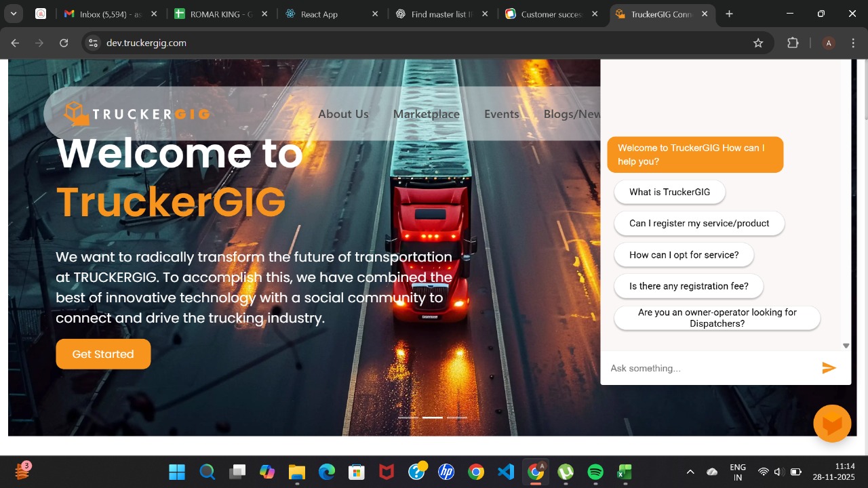Open a new browser tab
Image resolution: width=868 pixels, height=488 pixels.
(x=730, y=14)
